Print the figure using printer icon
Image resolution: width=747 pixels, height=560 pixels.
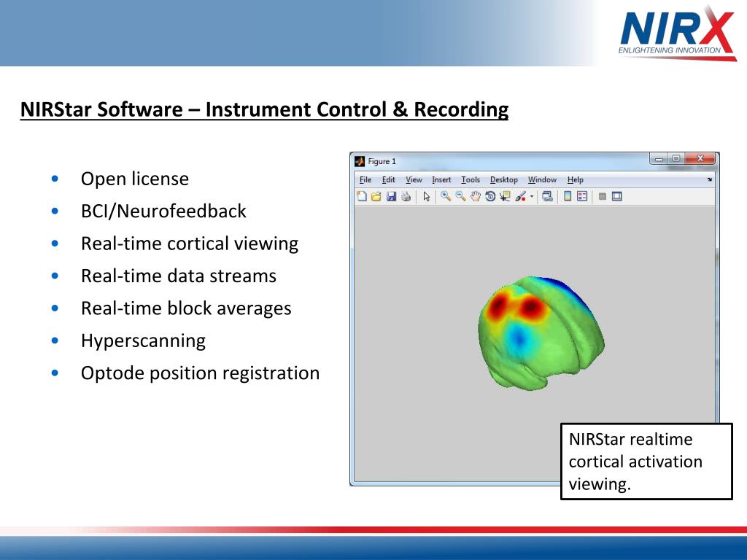(x=406, y=196)
